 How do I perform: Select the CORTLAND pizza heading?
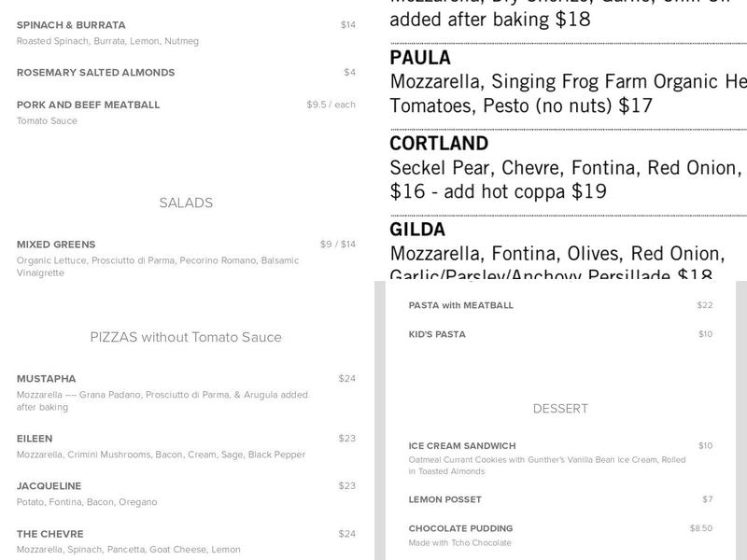[x=439, y=144]
